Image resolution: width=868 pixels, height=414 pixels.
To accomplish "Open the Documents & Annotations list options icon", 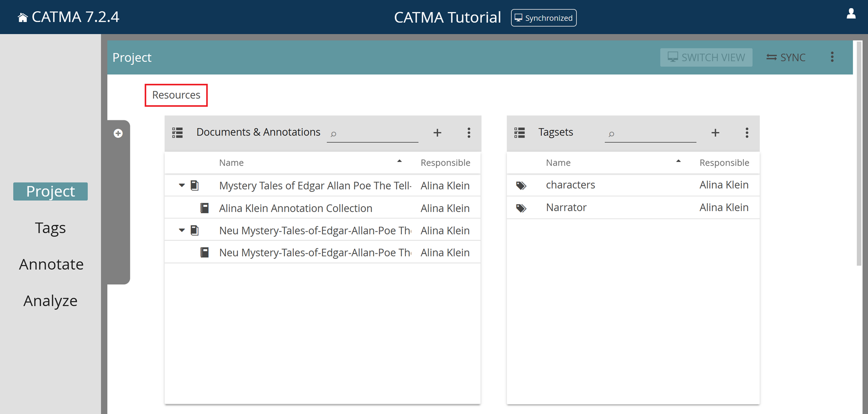I will pos(469,132).
